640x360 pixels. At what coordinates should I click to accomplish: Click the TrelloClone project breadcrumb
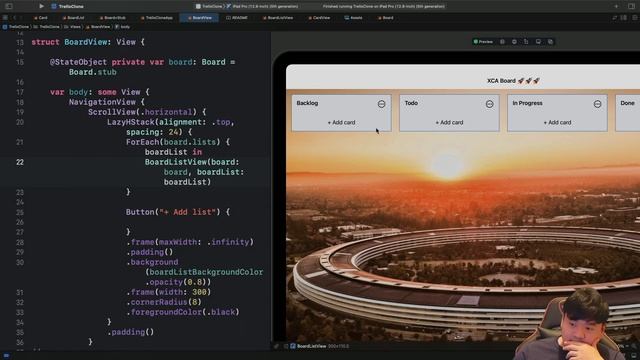pyautogui.click(x=16, y=27)
